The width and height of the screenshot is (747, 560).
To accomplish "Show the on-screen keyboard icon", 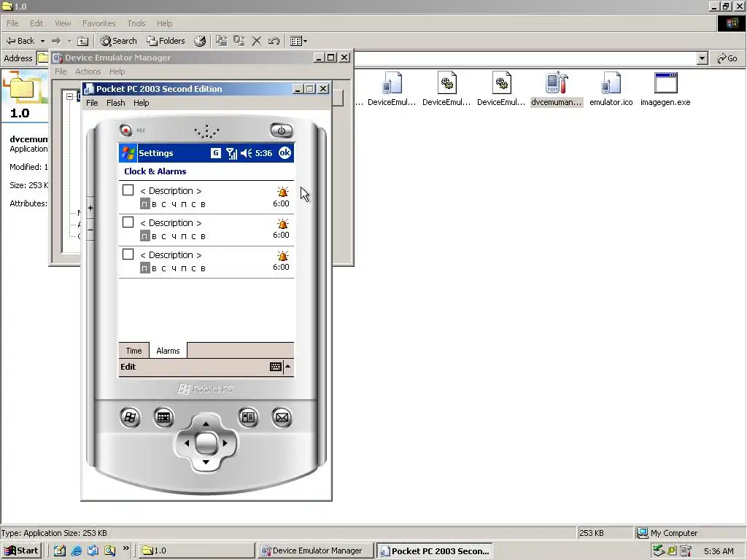I will tap(275, 367).
